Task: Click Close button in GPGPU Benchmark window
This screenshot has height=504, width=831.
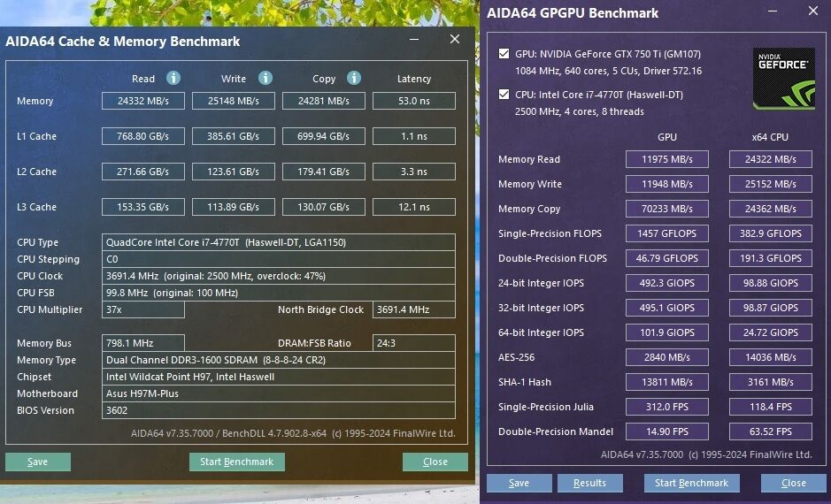Action: point(793,483)
